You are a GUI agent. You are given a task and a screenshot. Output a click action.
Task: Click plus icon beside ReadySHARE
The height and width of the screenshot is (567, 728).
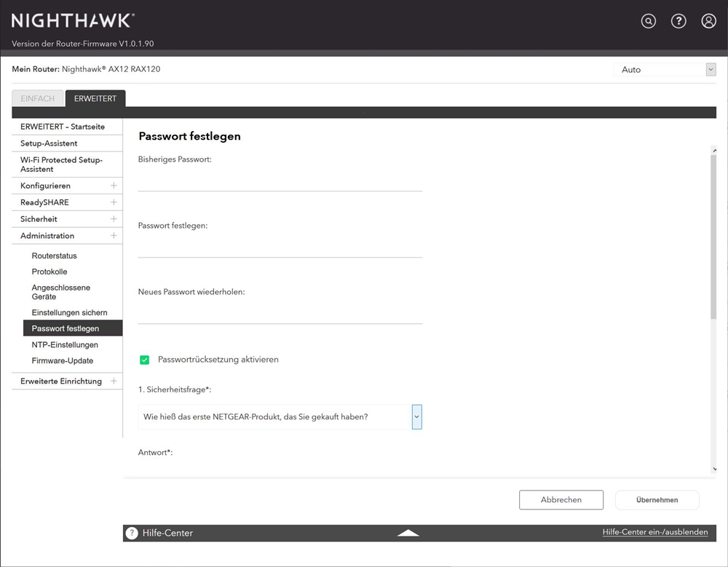(x=114, y=202)
